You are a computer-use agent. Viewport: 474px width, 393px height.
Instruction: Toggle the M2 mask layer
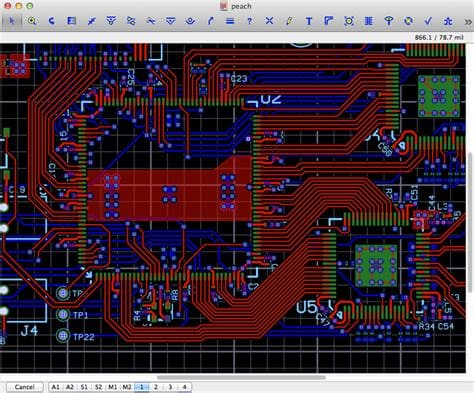click(x=127, y=387)
